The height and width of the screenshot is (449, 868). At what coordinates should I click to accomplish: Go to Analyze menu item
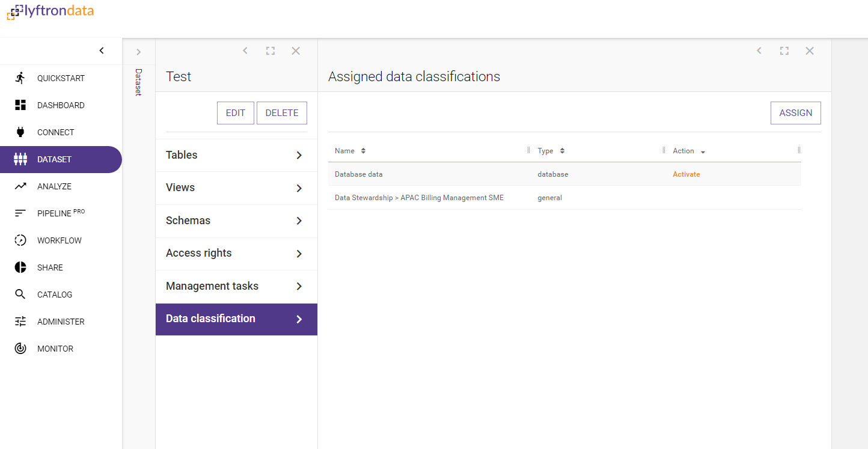coord(61,186)
